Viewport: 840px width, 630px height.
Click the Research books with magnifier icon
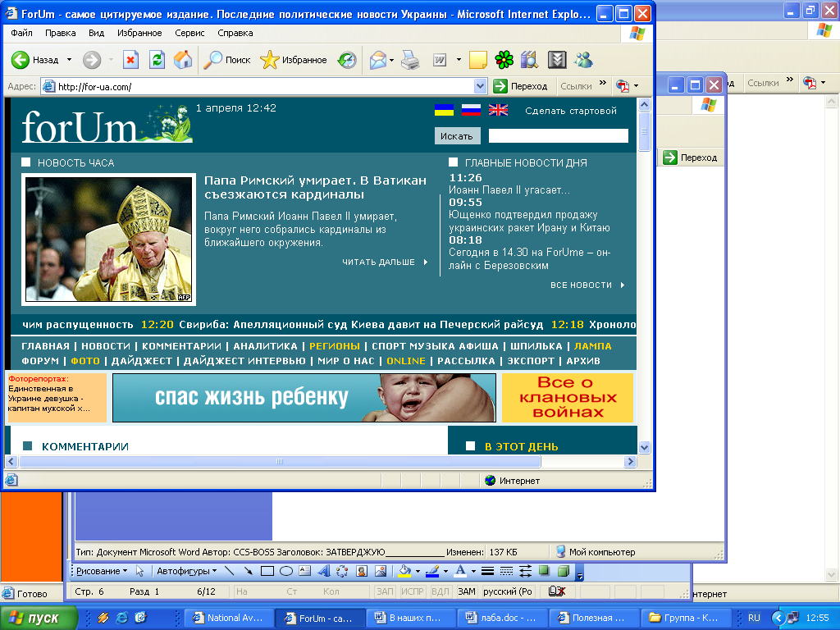[529, 60]
